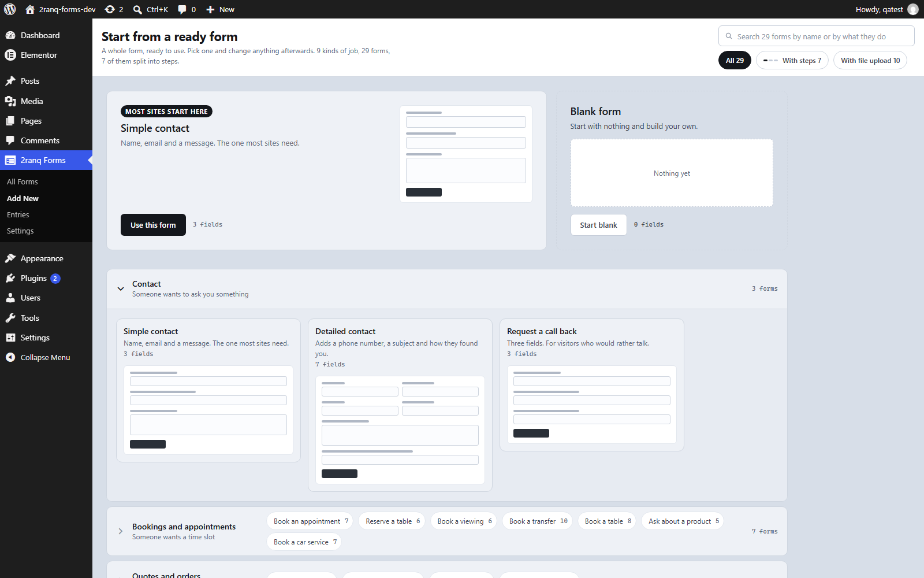Viewport: 924px width, 578px height.
Task: Choose Book a viewing chip
Action: pyautogui.click(x=463, y=521)
